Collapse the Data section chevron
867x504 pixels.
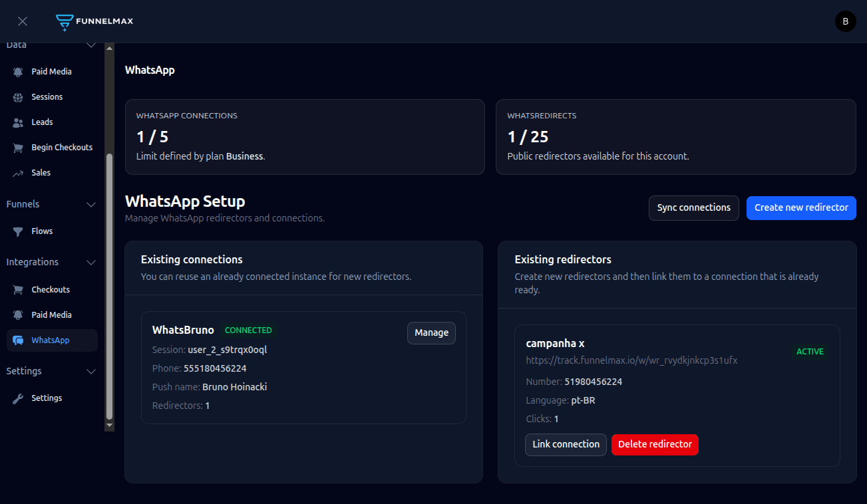click(x=91, y=44)
